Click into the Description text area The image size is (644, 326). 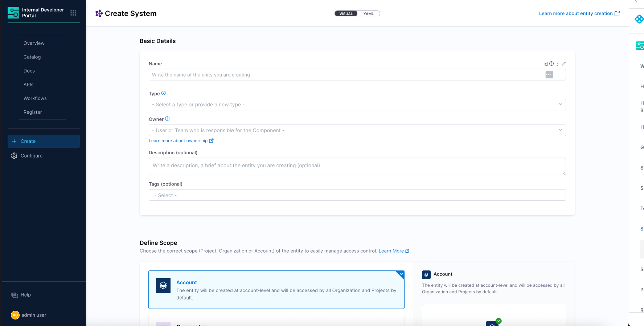[x=357, y=166]
